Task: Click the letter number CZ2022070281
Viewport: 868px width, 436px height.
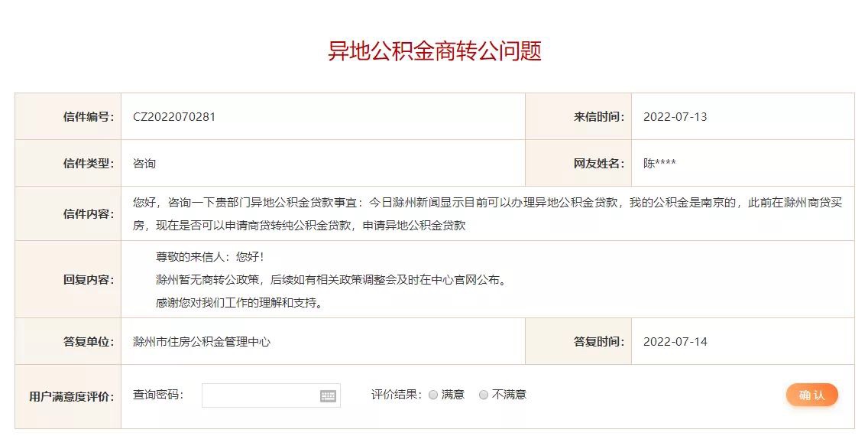Action: click(173, 117)
